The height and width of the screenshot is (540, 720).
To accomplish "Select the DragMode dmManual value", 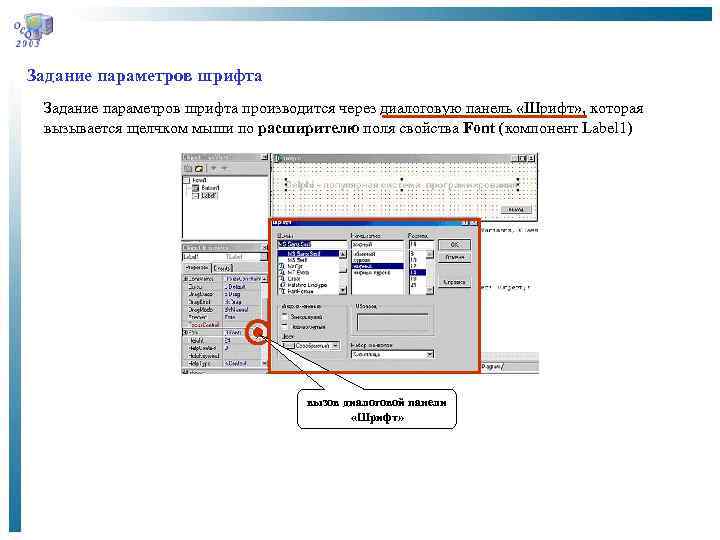I will [236, 310].
